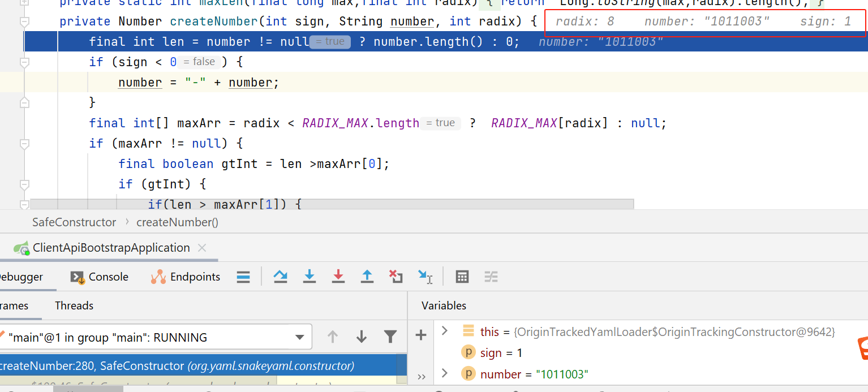Open the Threads tab
Screen dimensions: 868x392
click(74, 305)
